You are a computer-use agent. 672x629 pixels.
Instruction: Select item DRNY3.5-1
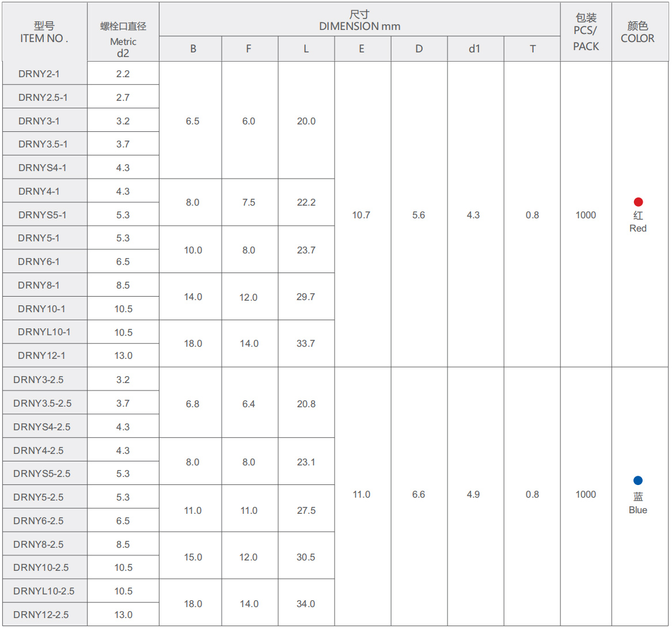[x=43, y=144]
